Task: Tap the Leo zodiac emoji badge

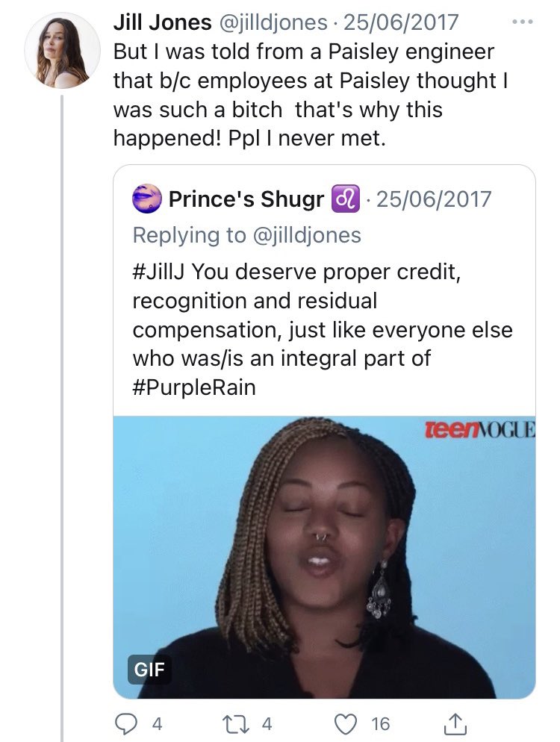Action: tap(346, 199)
